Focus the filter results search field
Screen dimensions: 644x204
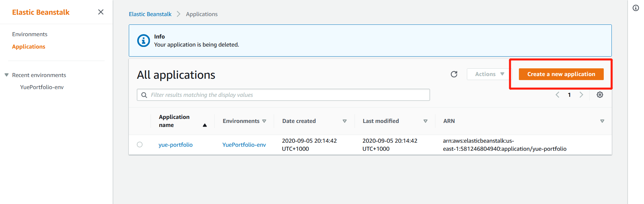tap(283, 95)
